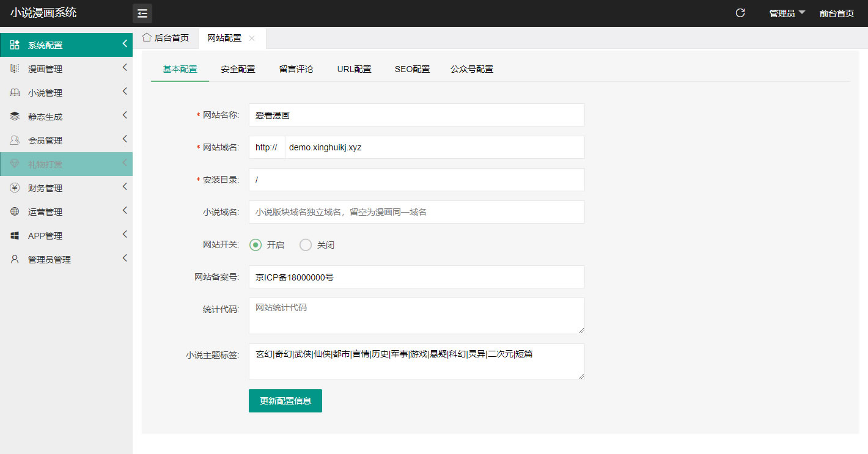
Task: Expand the 管理员管理 menu chevron
Action: [125, 258]
